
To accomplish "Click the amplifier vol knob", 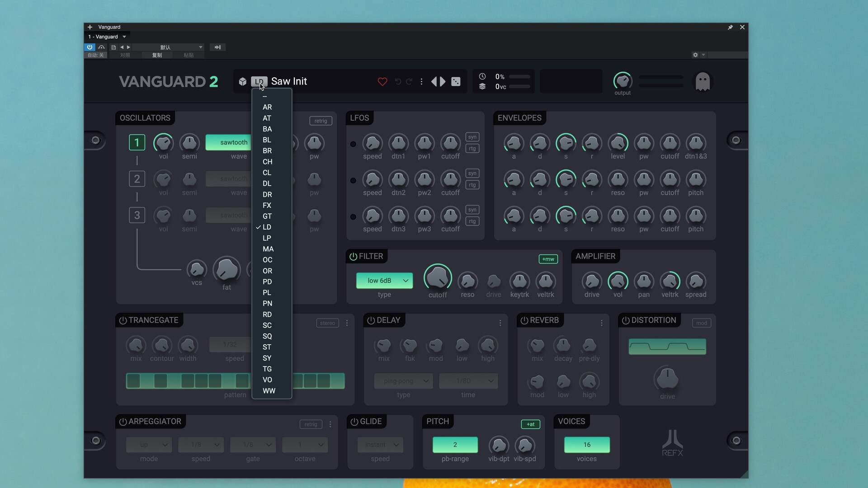I will click(x=618, y=281).
